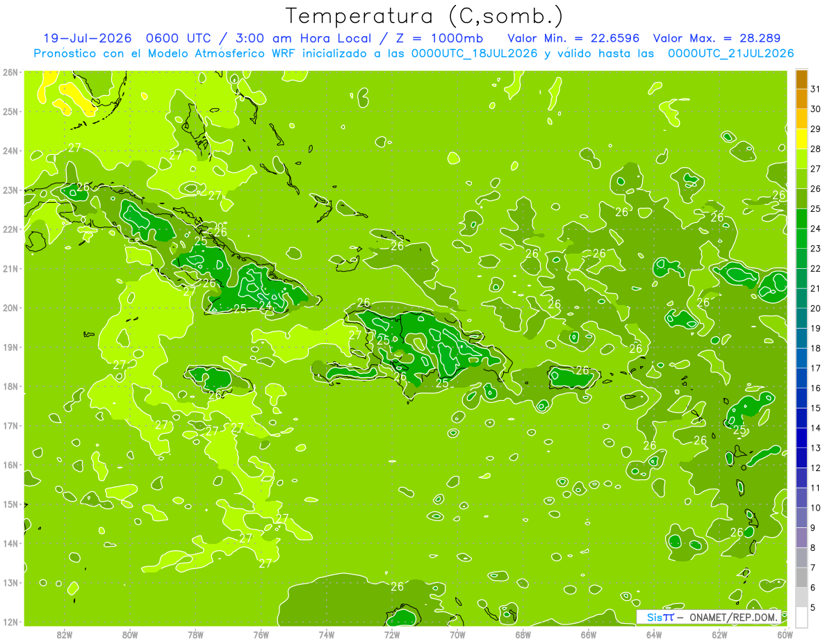Click color scale label "16"
This screenshot has width=834, height=644.
tap(815, 388)
